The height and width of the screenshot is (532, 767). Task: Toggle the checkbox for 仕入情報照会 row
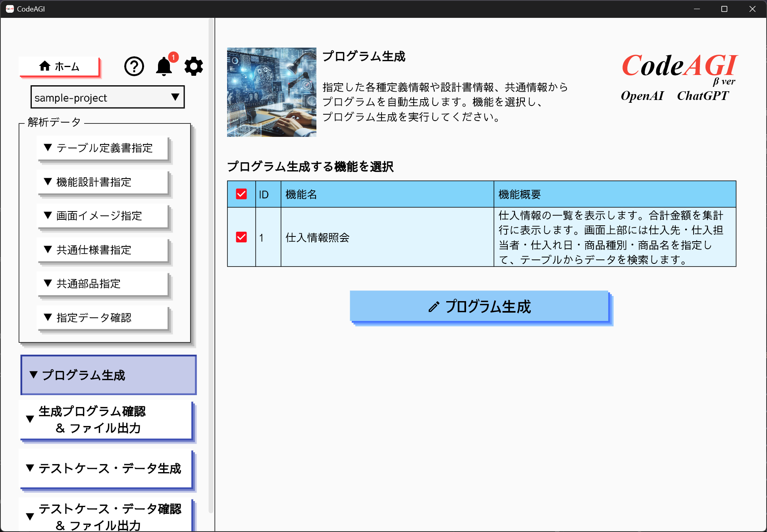(x=241, y=237)
